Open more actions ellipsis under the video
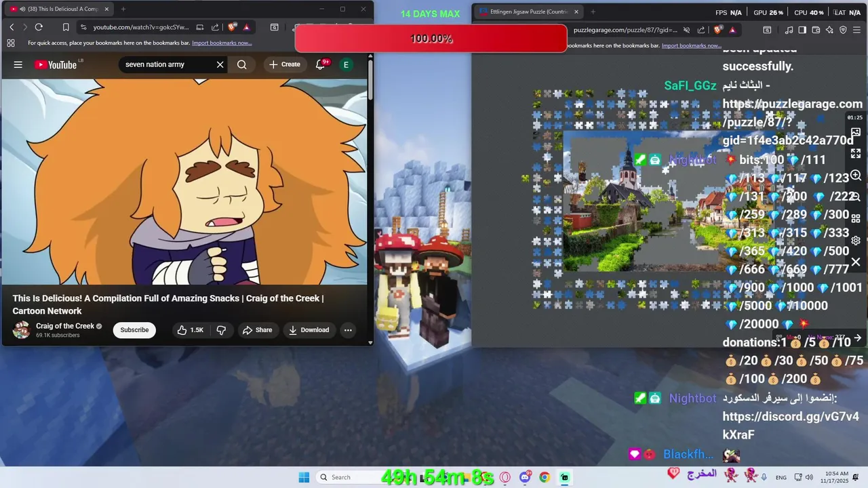This screenshot has width=868, height=488. (x=348, y=330)
